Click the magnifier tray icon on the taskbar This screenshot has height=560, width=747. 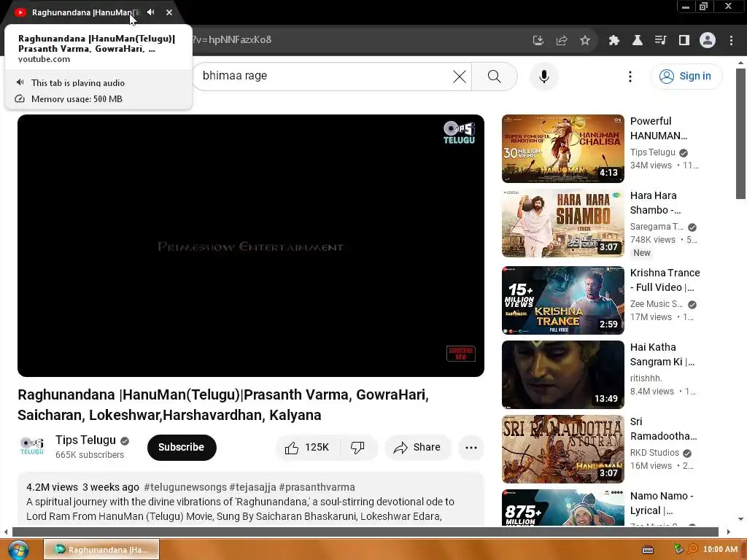click(x=693, y=549)
